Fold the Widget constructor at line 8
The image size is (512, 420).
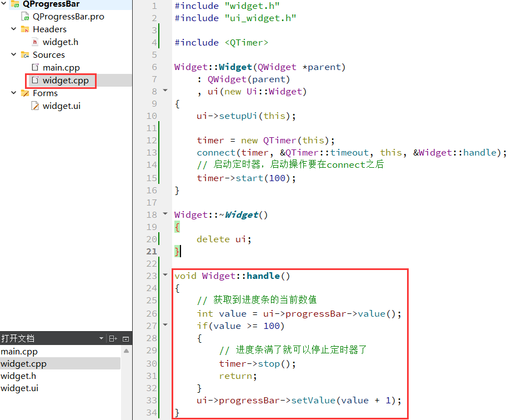click(x=165, y=90)
